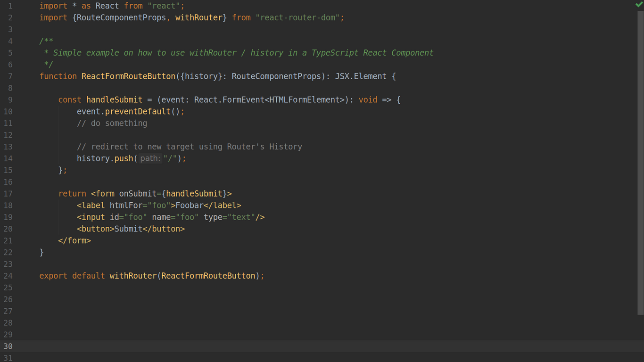Click line number 14 in the gutter
Screen dimensions: 644x362
tap(8, 158)
